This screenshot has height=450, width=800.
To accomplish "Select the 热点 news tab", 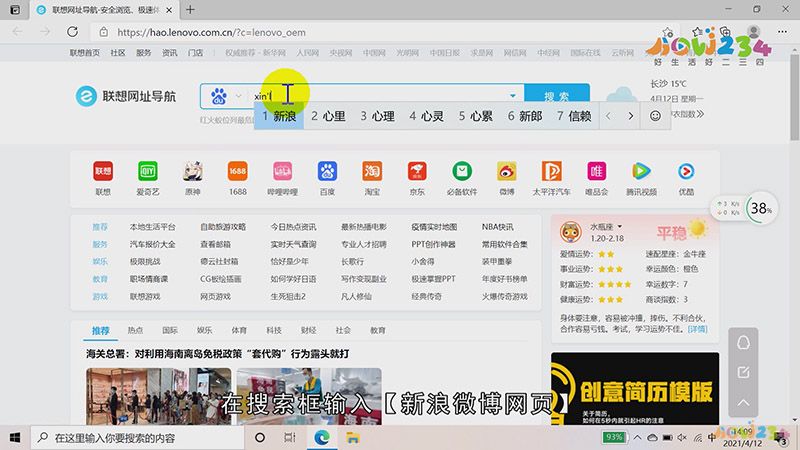I will click(135, 331).
